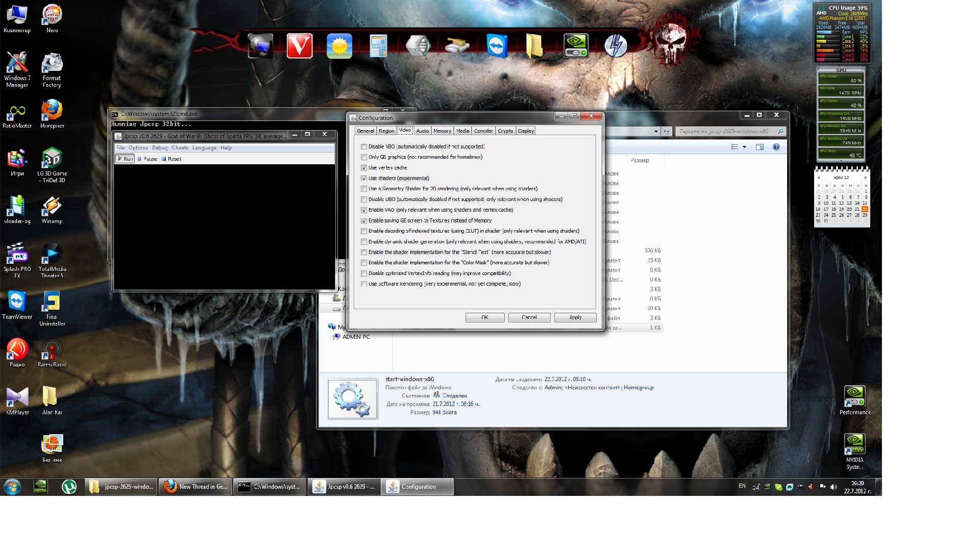980x551 pixels.
Task: Click the Explorer search field
Action: point(725,132)
